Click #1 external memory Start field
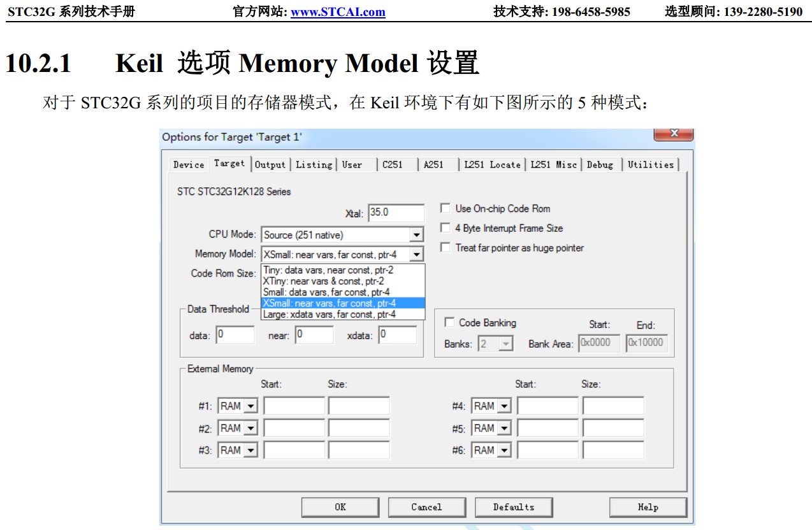812x530 pixels. point(294,406)
